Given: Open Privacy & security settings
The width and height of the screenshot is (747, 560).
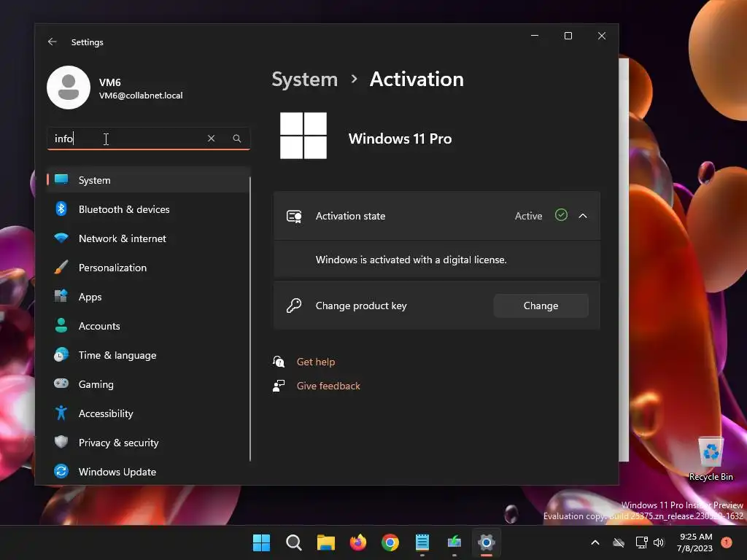Looking at the screenshot, I should [x=148, y=443].
